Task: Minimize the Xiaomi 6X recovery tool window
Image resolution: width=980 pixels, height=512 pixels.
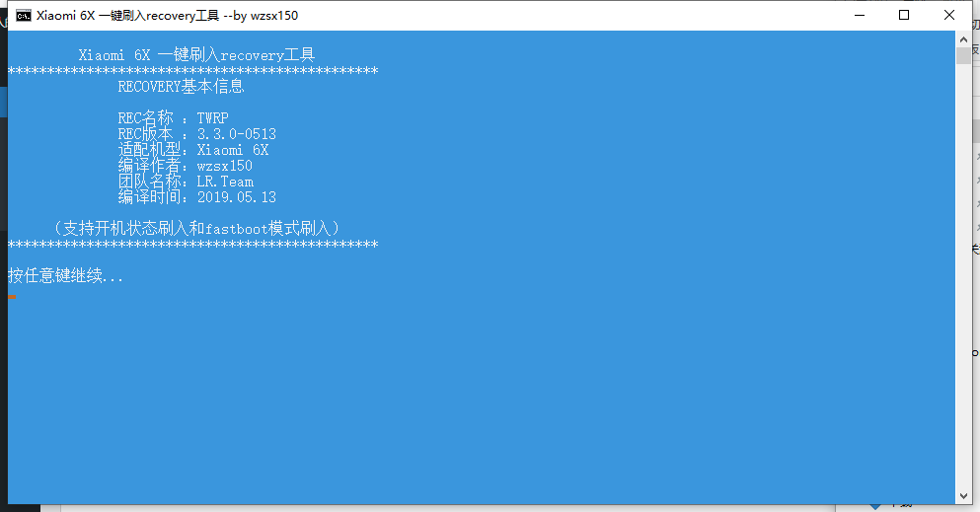Action: coord(860,15)
